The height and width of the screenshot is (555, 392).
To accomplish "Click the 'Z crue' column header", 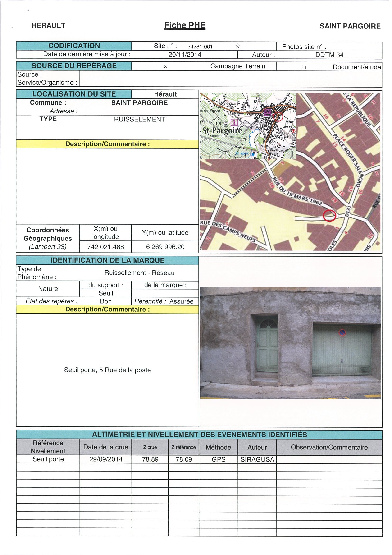I will [x=150, y=447].
